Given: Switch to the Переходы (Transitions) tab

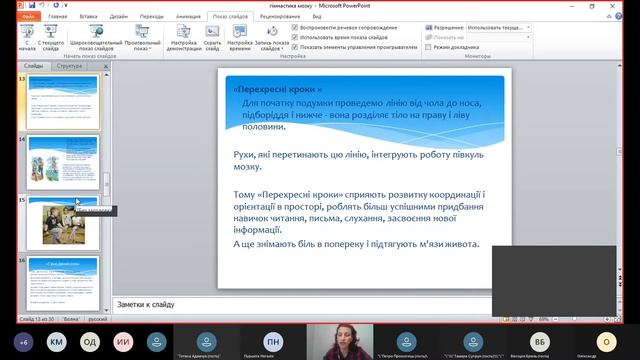Looking at the screenshot, I should (152, 16).
